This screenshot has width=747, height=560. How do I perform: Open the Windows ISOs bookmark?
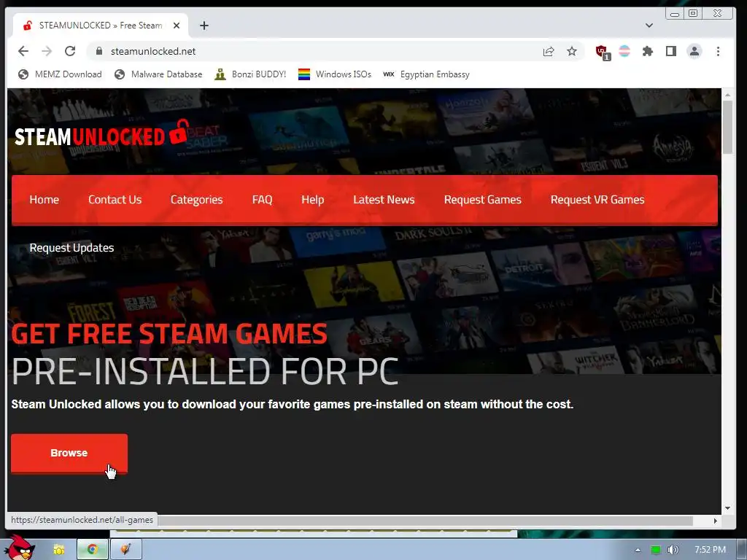pyautogui.click(x=334, y=74)
